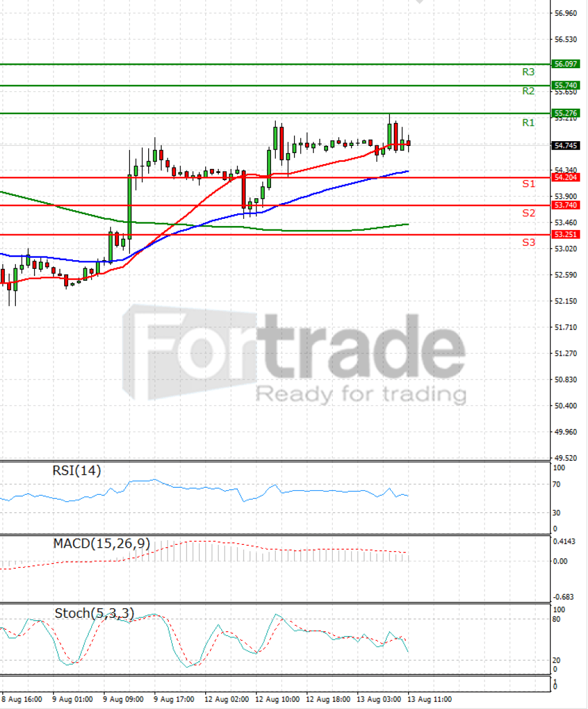Click the 12 Aug 02:00 time label
588x709 pixels.
(228, 700)
